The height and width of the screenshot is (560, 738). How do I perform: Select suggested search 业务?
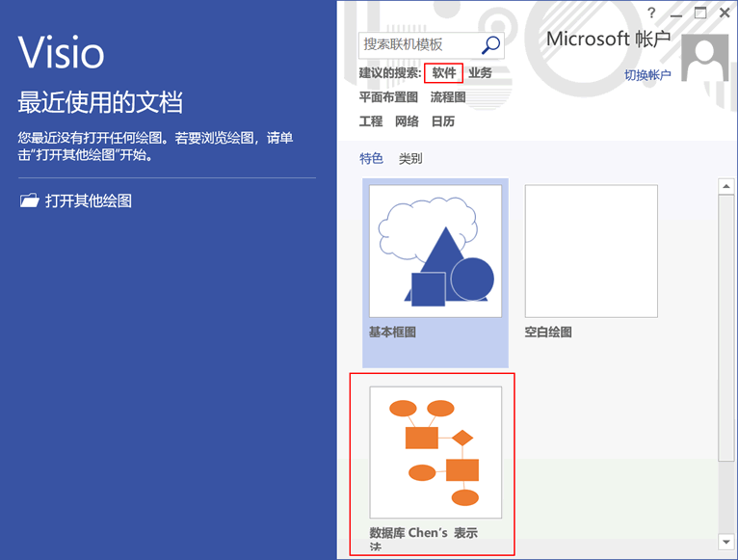tap(480, 73)
